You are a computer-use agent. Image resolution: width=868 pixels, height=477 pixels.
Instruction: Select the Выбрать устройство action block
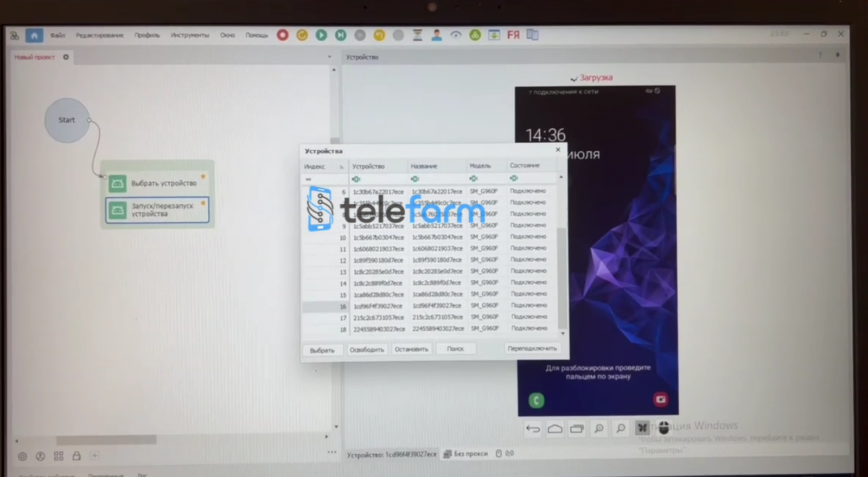(x=157, y=183)
